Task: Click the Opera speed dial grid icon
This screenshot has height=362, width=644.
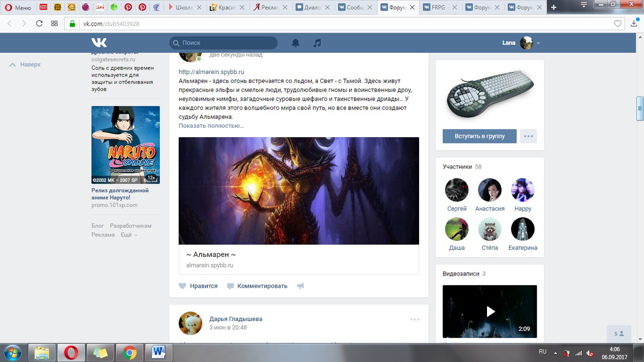Action: pos(54,24)
